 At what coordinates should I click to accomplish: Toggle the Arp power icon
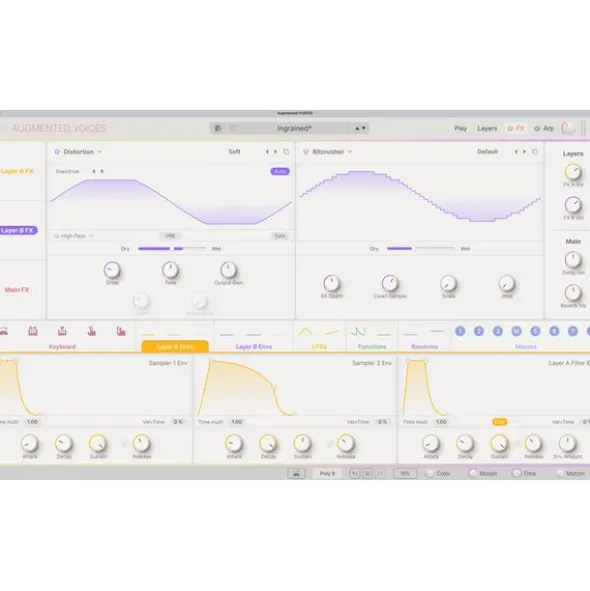click(x=537, y=128)
